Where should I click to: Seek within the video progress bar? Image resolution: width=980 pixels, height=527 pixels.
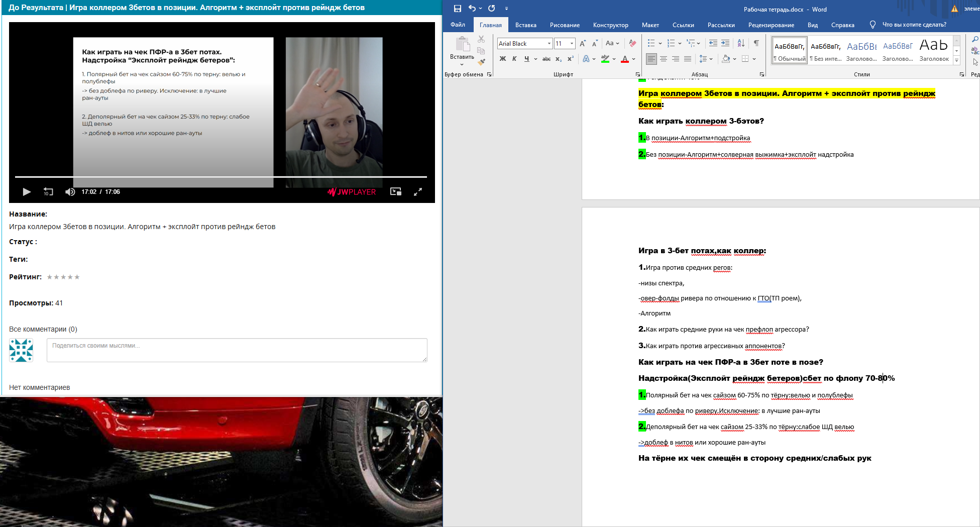click(x=221, y=177)
